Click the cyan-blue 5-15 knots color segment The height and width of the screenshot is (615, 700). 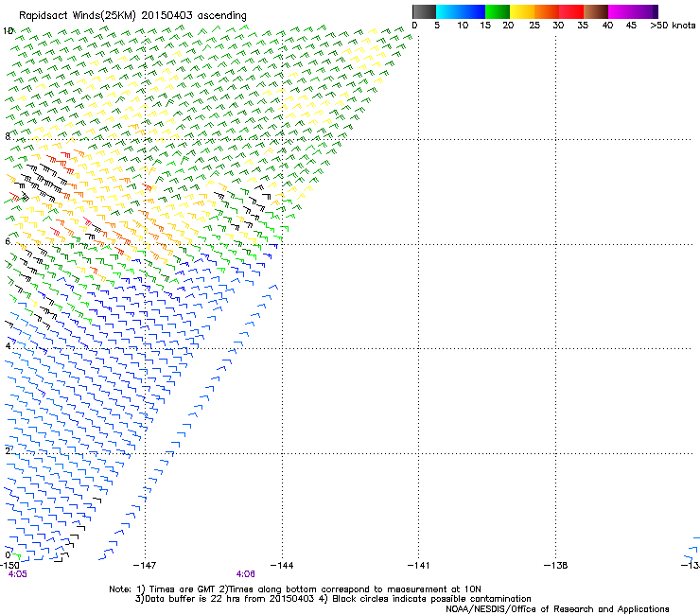[x=461, y=11]
